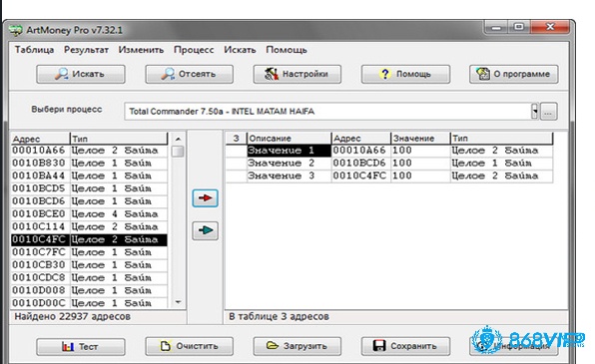Click the ellipsis button beside process field
The image size is (595, 364).
(548, 112)
